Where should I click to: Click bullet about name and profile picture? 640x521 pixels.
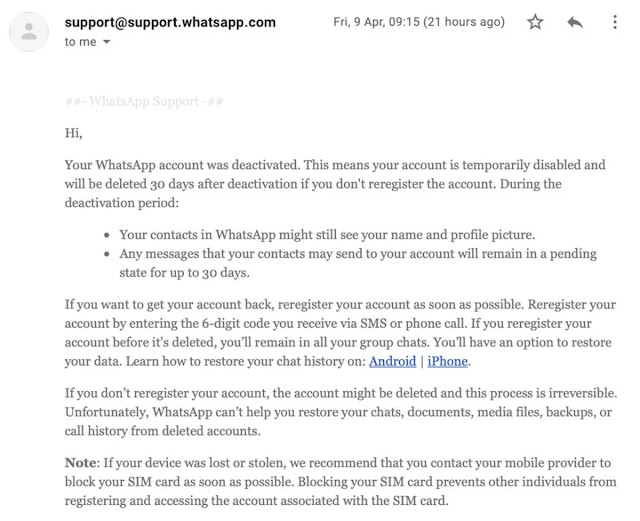point(327,235)
